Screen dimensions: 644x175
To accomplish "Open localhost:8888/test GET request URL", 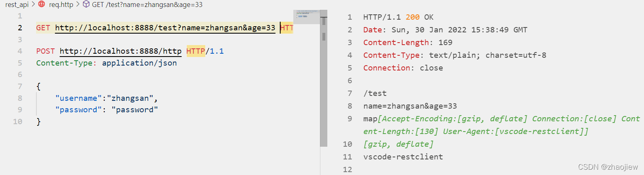I will tap(165, 28).
